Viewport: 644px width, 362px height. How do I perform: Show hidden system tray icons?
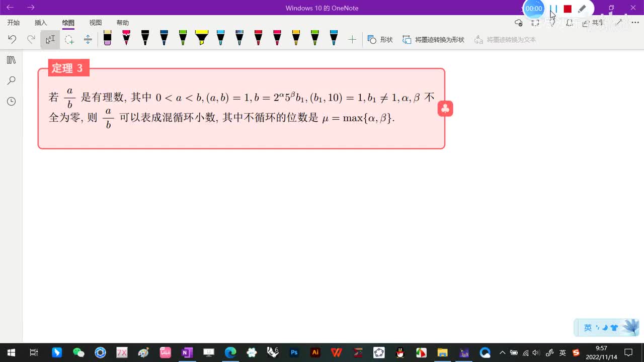coord(502,352)
